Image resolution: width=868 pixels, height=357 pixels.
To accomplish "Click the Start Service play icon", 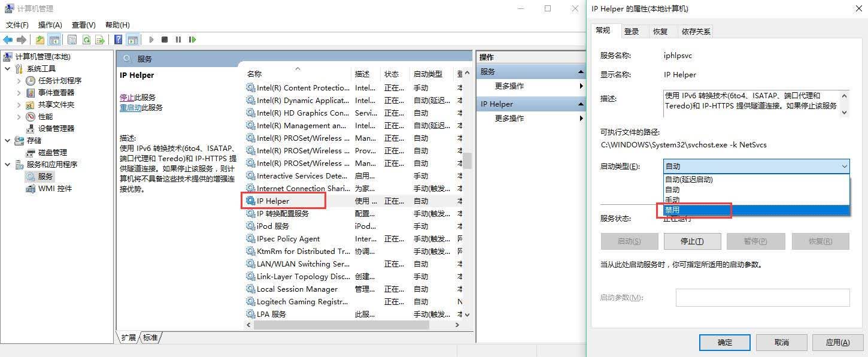I will click(151, 40).
